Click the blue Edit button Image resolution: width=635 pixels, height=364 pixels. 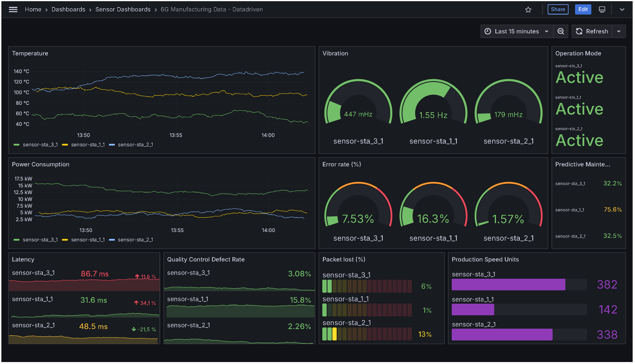tap(583, 9)
